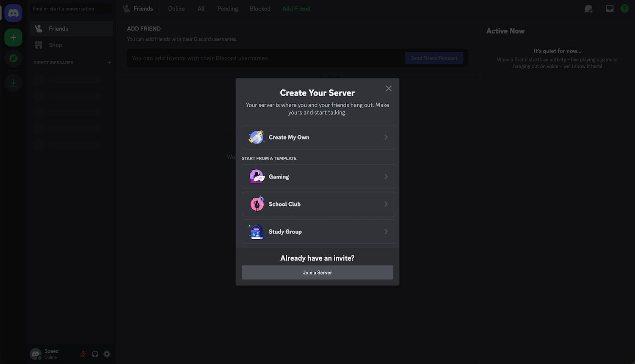Image resolution: width=635 pixels, height=364 pixels.
Task: Switch to the Pending tab
Action: point(227,8)
